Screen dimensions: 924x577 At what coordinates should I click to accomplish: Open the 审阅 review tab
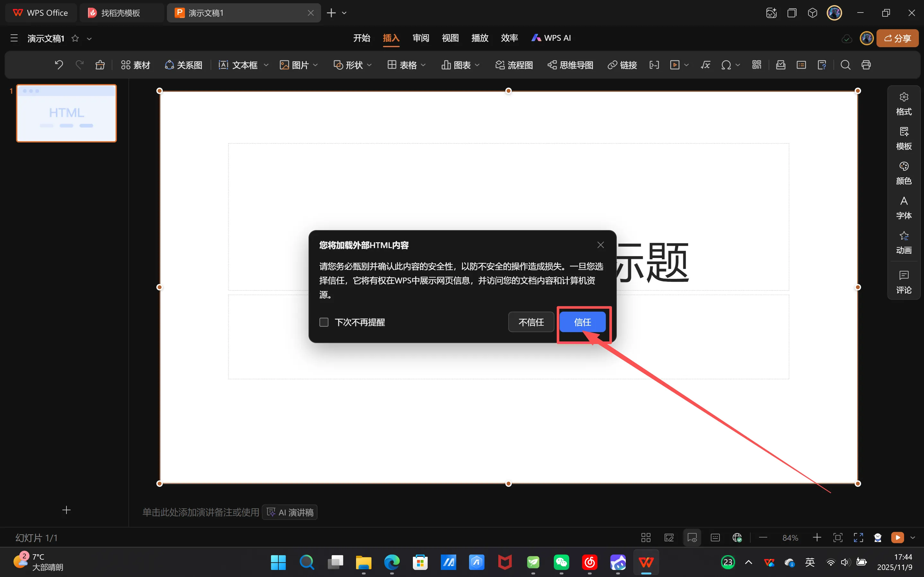click(421, 38)
